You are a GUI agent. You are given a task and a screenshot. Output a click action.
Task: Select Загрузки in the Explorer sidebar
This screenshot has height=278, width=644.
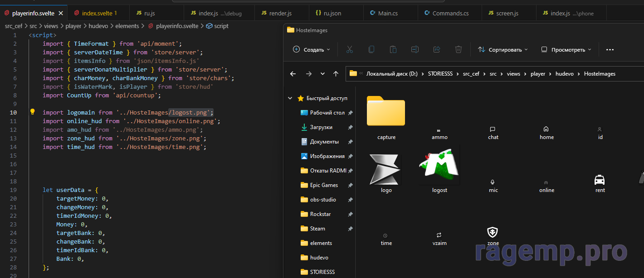tap(321, 127)
